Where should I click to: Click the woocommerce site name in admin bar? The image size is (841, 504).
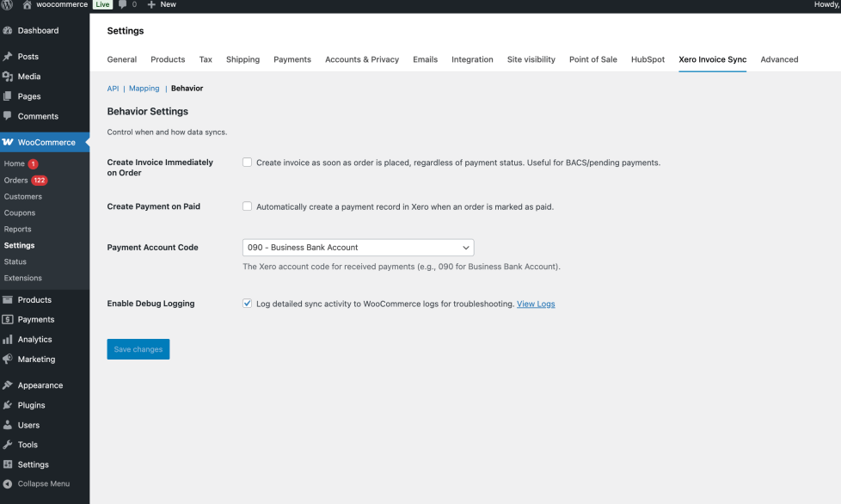pos(62,4)
